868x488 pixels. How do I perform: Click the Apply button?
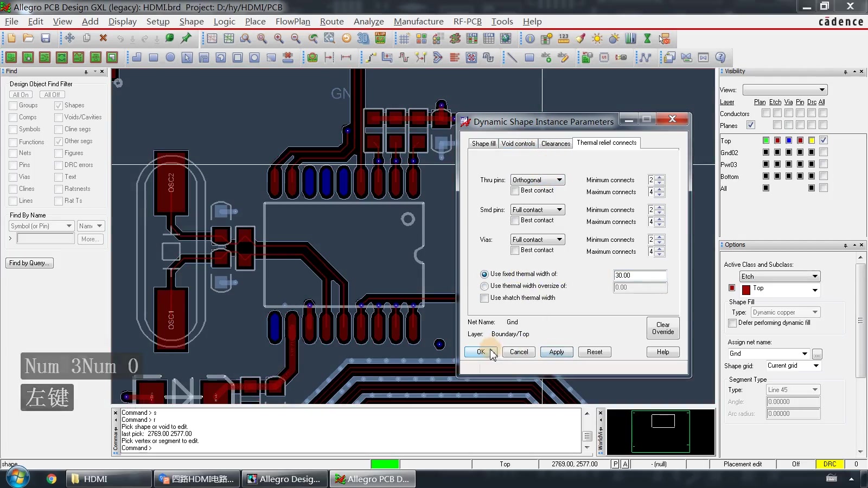click(557, 352)
